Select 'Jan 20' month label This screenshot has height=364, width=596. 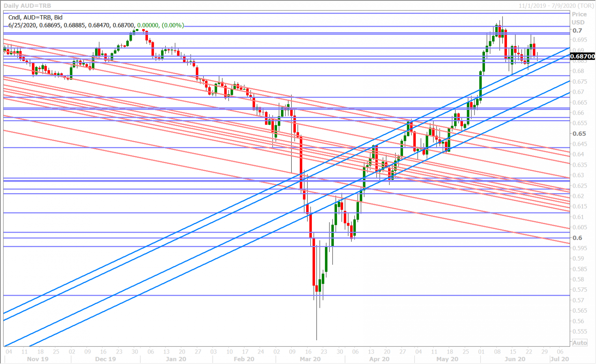point(176,359)
